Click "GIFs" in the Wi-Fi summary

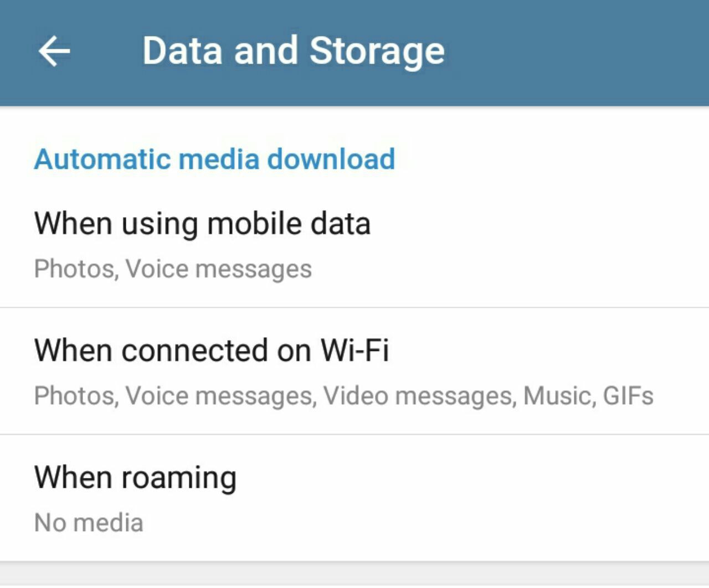tap(628, 396)
